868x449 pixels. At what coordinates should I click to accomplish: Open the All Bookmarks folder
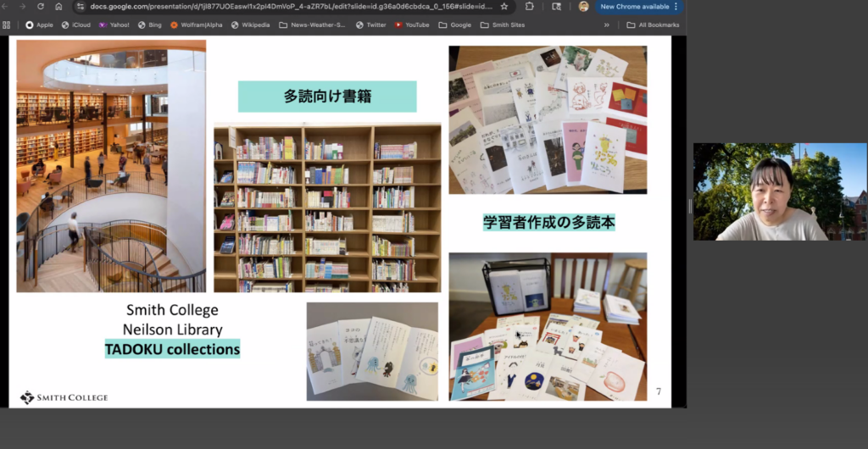click(653, 25)
